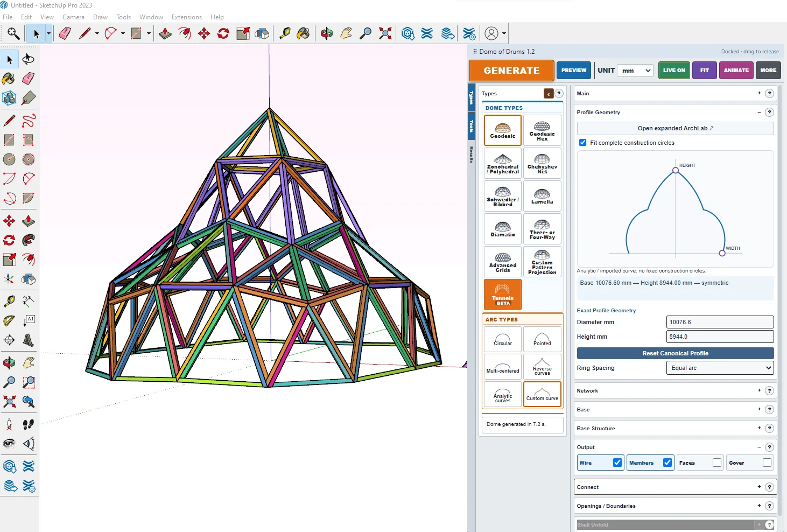Select the Push/Pull tool in top toolbar
This screenshot has height=532, width=787.
[165, 33]
